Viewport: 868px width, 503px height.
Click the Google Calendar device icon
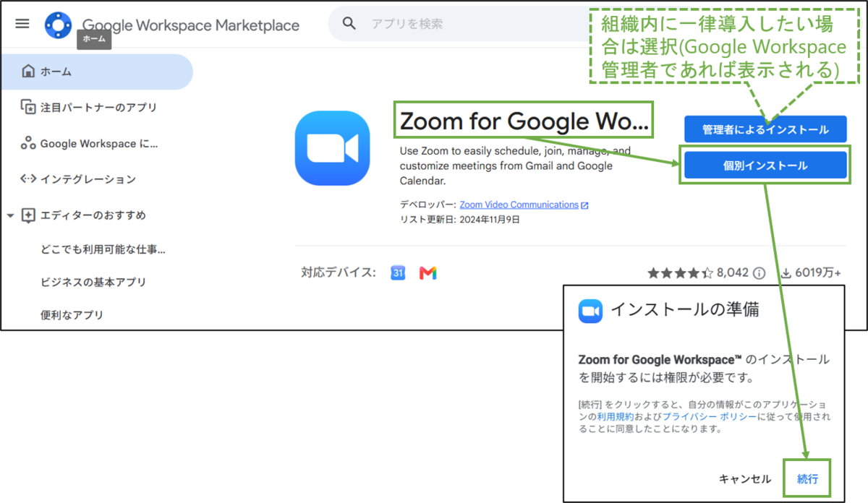(398, 273)
